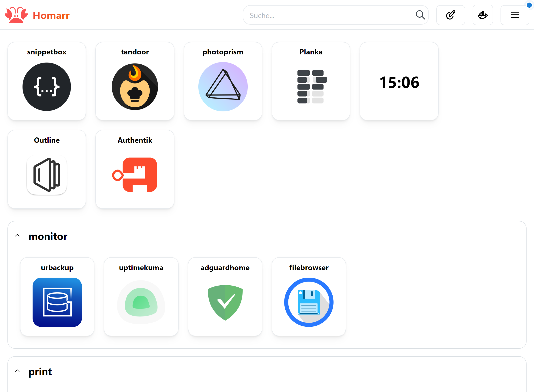Click the filebrowser label
534x392 pixels.
(x=309, y=267)
